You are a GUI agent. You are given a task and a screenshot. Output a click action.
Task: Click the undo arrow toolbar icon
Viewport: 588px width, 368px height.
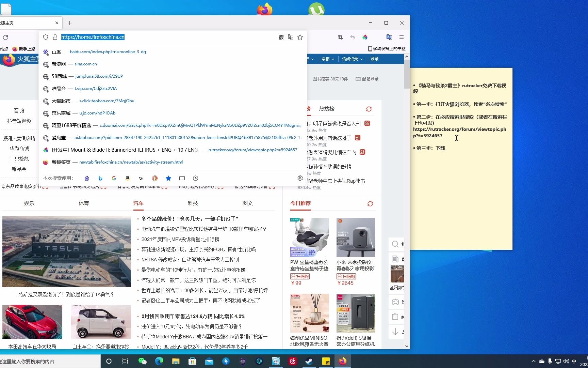point(353,37)
